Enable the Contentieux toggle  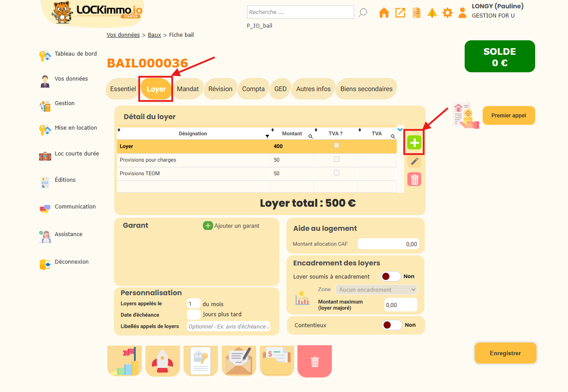click(392, 325)
